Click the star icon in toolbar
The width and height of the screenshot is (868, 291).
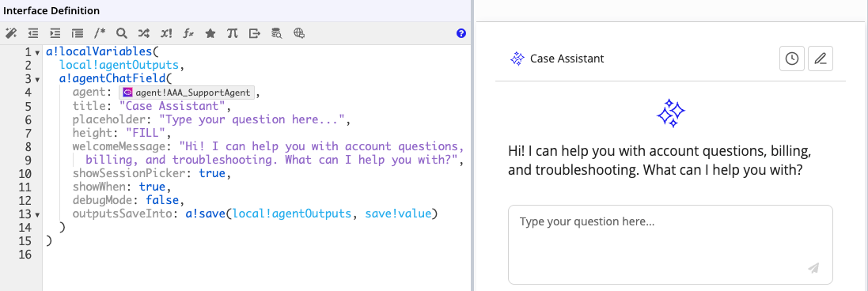tap(210, 33)
